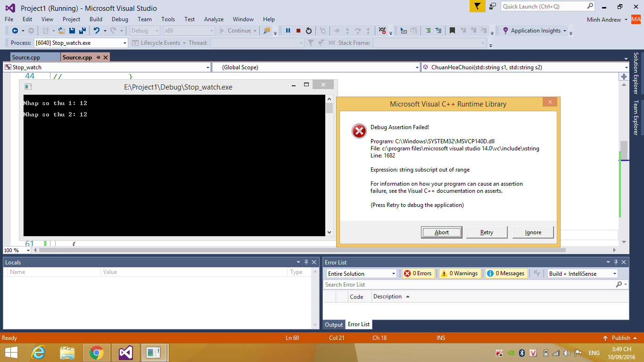The height and width of the screenshot is (362, 644).
Task: Open the Analyze menu
Action: point(214,19)
